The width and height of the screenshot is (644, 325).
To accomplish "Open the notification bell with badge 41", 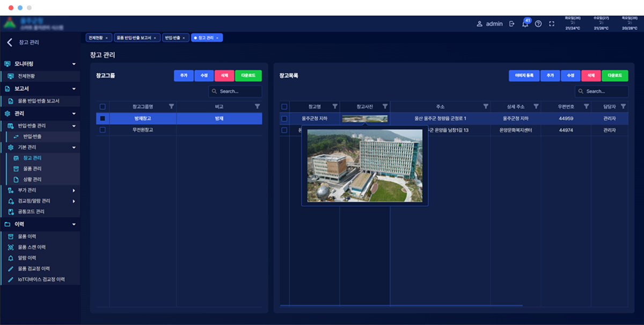I will [x=525, y=24].
